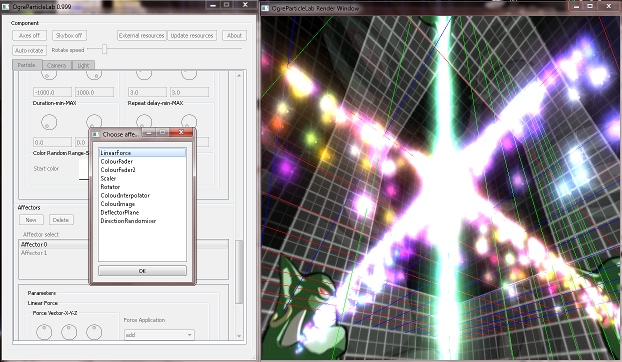The width and height of the screenshot is (622, 362).
Task: Open the About dialog
Action: (x=234, y=36)
